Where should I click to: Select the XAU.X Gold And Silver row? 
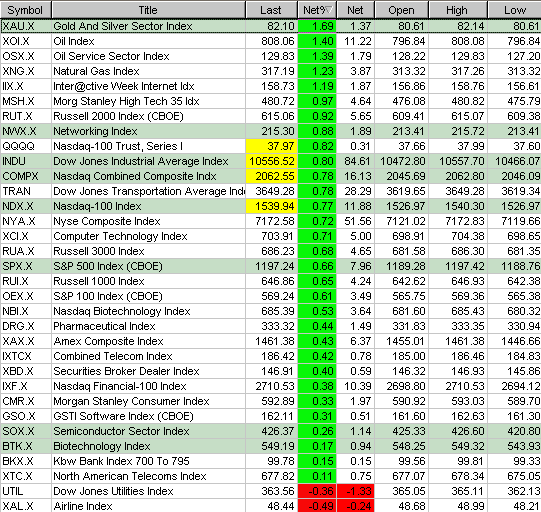point(270,26)
